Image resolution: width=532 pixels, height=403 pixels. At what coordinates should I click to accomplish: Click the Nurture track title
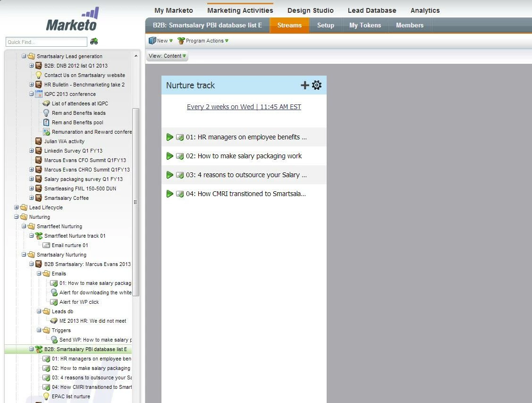point(190,86)
